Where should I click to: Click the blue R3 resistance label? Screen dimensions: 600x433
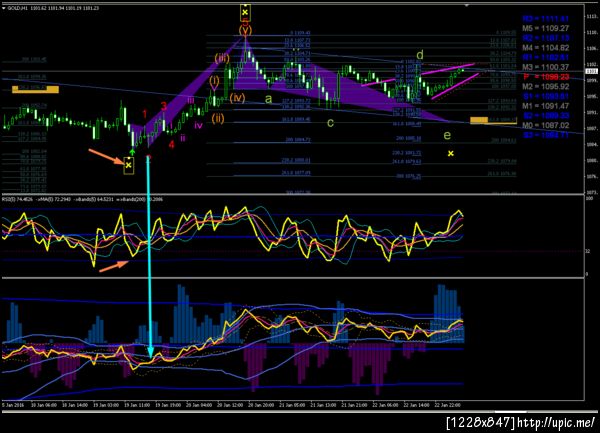546,19
